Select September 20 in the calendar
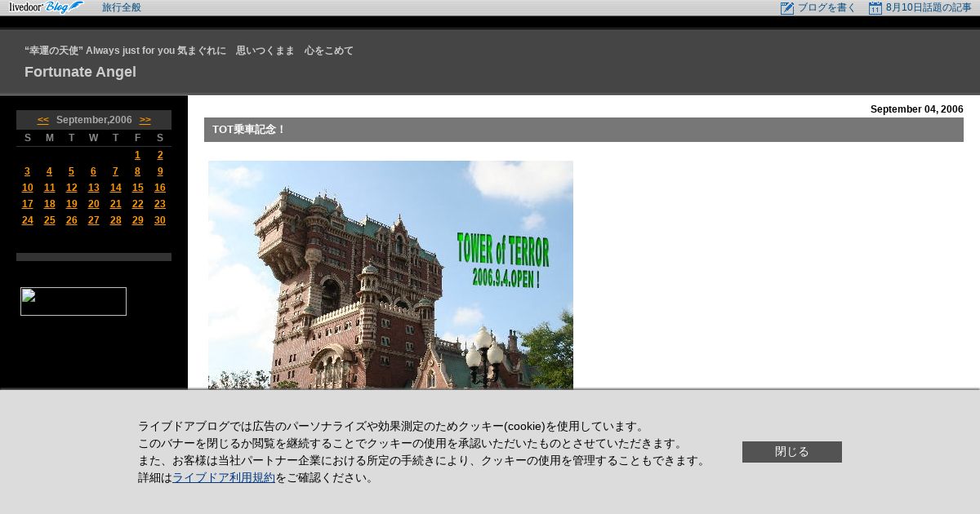The width and height of the screenshot is (980, 514). 93,204
